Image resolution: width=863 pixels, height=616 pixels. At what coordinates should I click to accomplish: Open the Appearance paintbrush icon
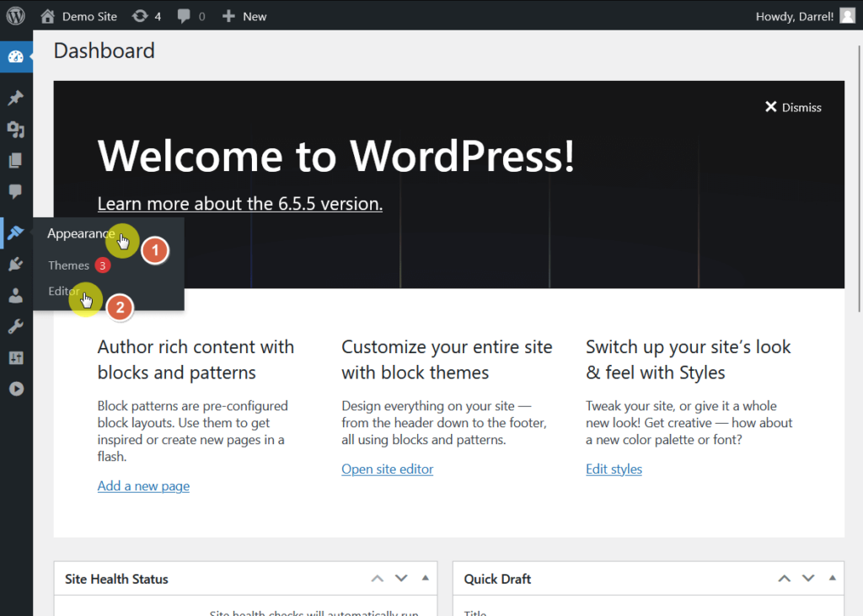click(16, 233)
